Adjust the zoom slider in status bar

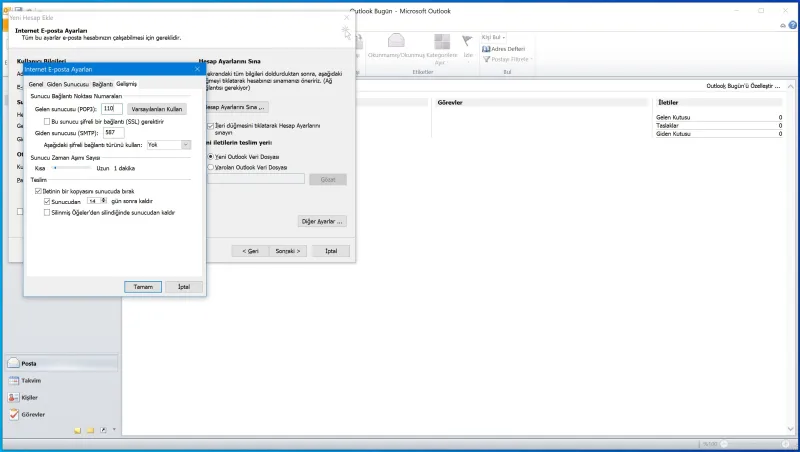click(754, 444)
